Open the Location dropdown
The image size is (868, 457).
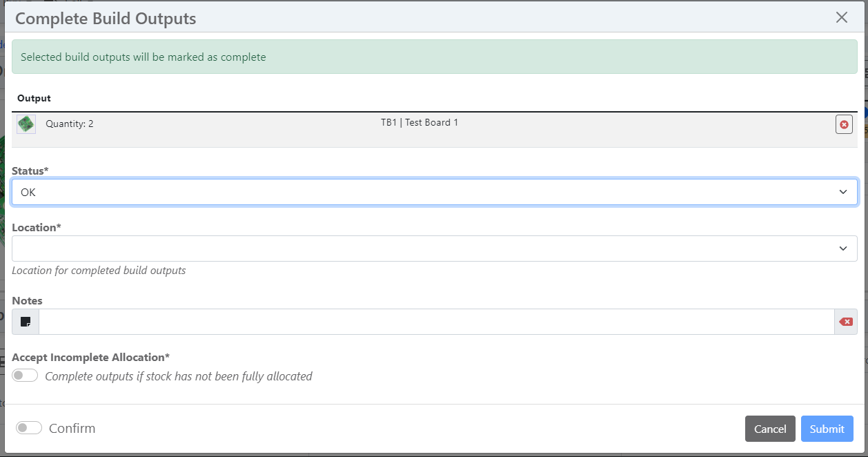tap(435, 249)
